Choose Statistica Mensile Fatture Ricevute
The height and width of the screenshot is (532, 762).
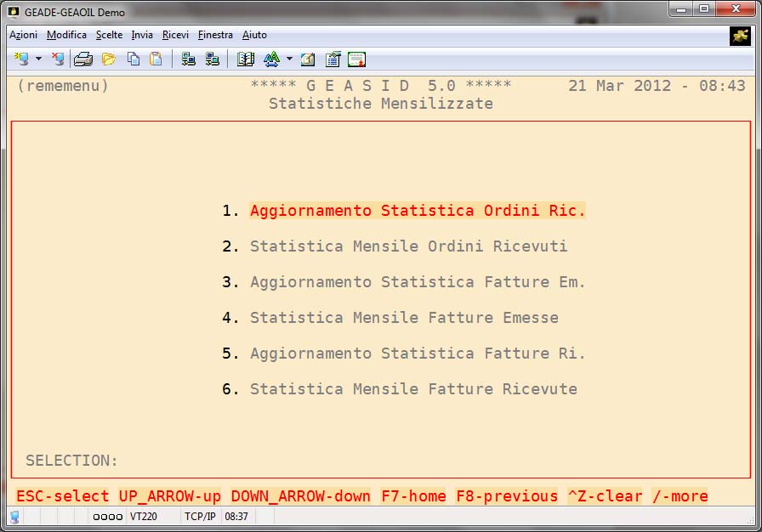[x=413, y=389]
